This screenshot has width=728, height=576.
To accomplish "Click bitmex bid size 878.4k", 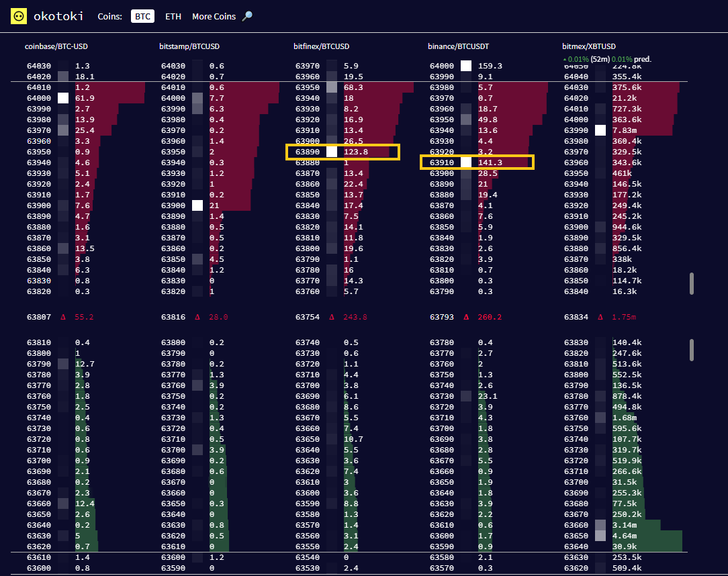I will tap(627, 396).
